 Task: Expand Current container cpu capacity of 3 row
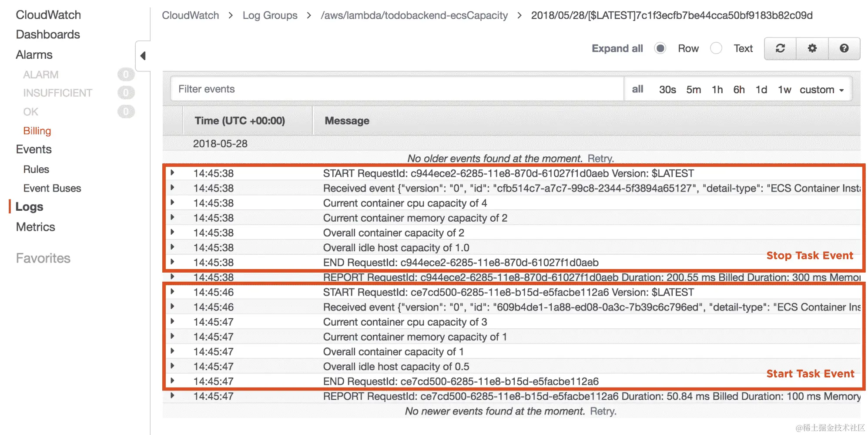tap(172, 321)
